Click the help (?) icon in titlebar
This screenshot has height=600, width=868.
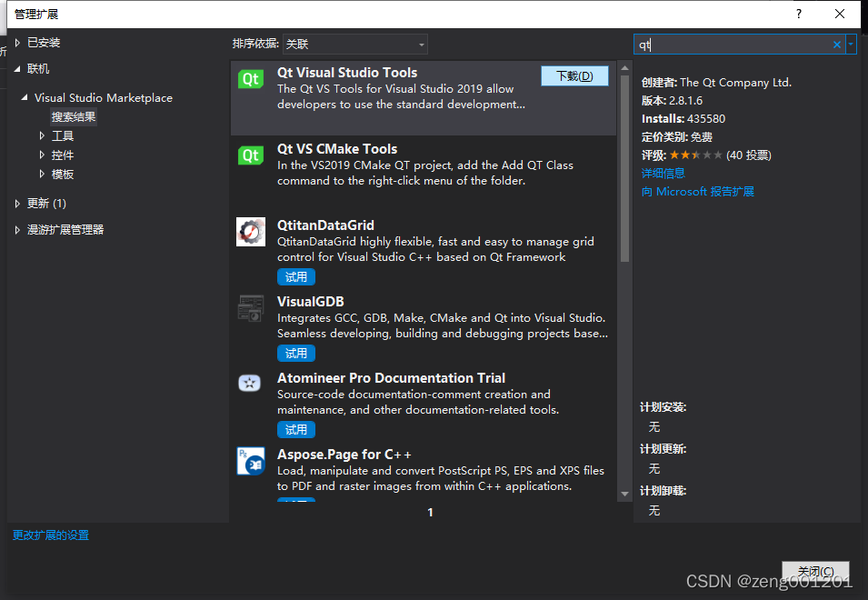[798, 14]
